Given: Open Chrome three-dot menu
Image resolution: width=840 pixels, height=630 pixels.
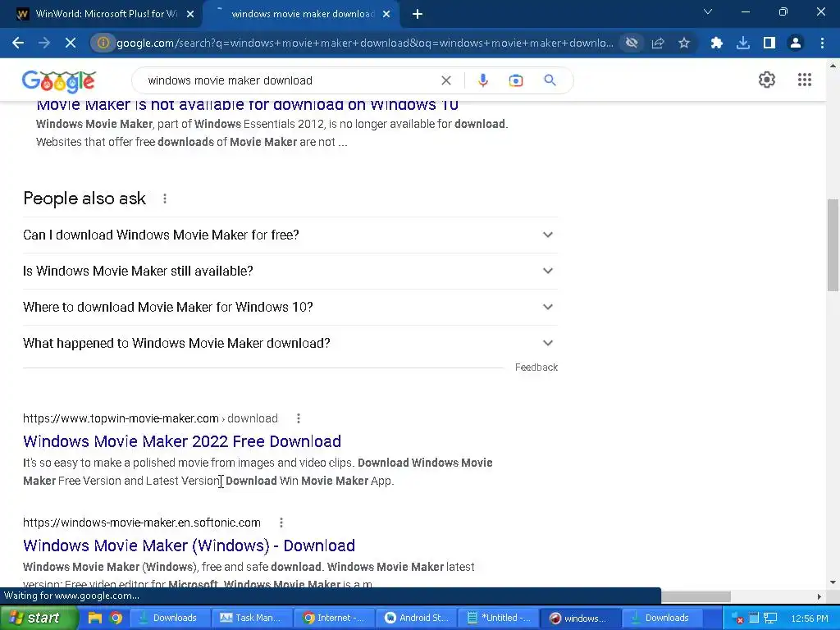Looking at the screenshot, I should point(822,43).
